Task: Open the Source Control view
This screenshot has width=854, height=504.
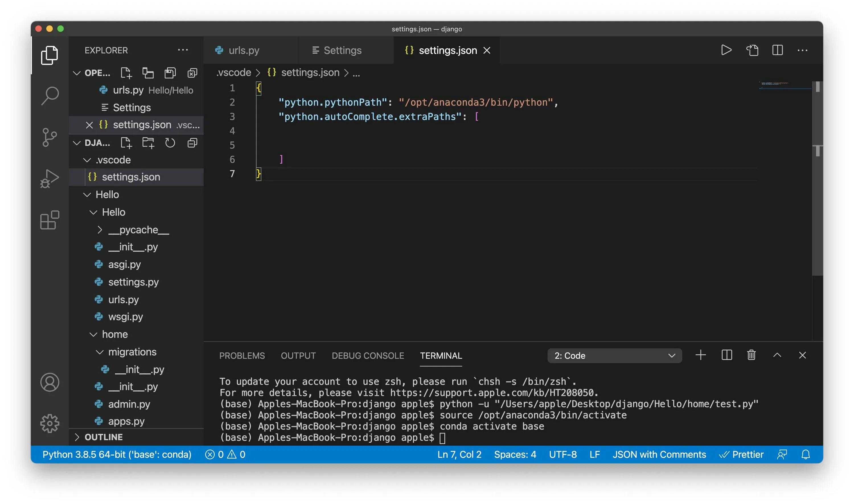Action: pos(50,137)
